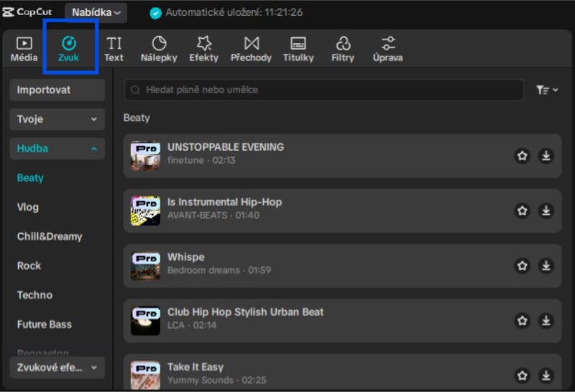The image size is (575, 392).
Task: Star the Whispe track as favorite
Action: coord(523,266)
